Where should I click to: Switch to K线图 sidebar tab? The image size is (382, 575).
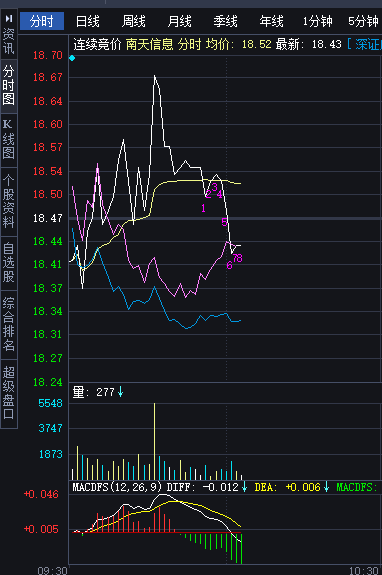(9, 139)
